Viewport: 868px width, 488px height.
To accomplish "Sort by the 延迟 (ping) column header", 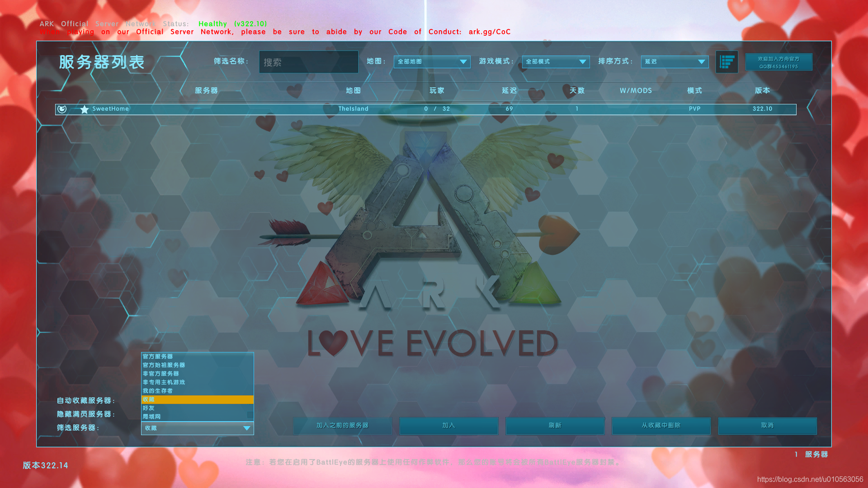I will click(509, 90).
